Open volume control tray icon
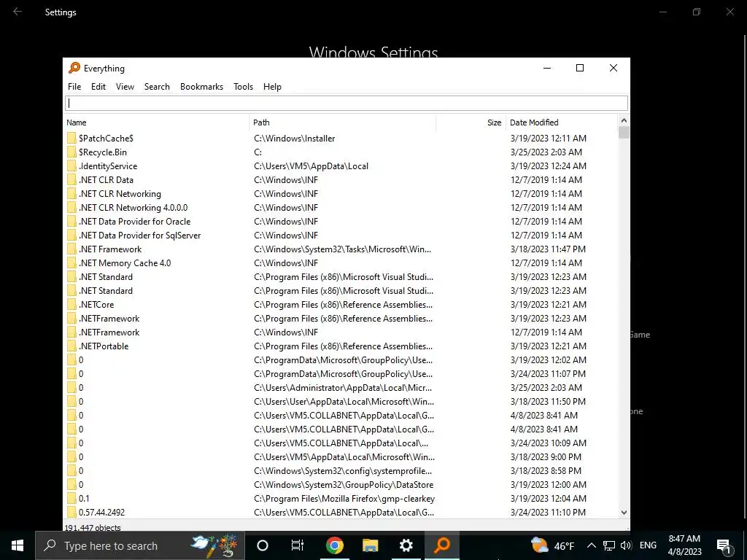This screenshot has width=747, height=560. tap(626, 545)
